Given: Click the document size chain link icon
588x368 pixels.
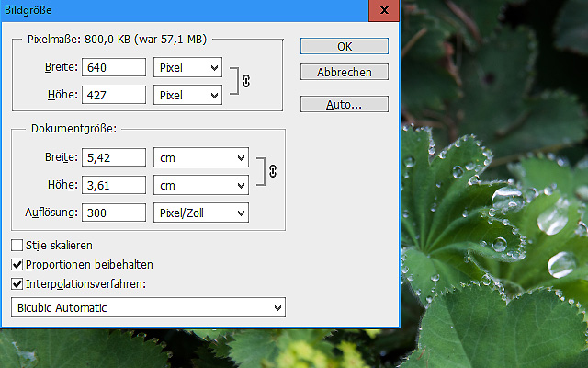Looking at the screenshot, I should 273,171.
